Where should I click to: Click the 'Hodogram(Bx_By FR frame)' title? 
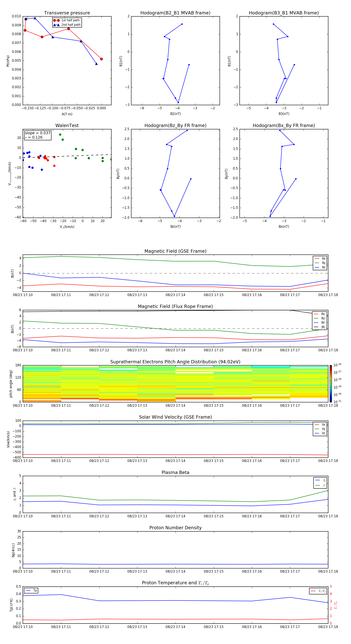coord(284,125)
